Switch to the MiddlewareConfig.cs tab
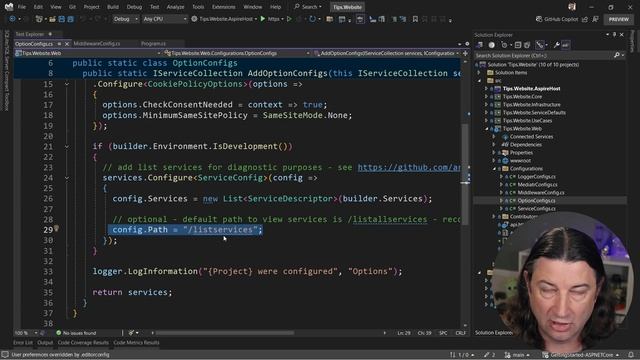The image size is (640, 360). 97,44
